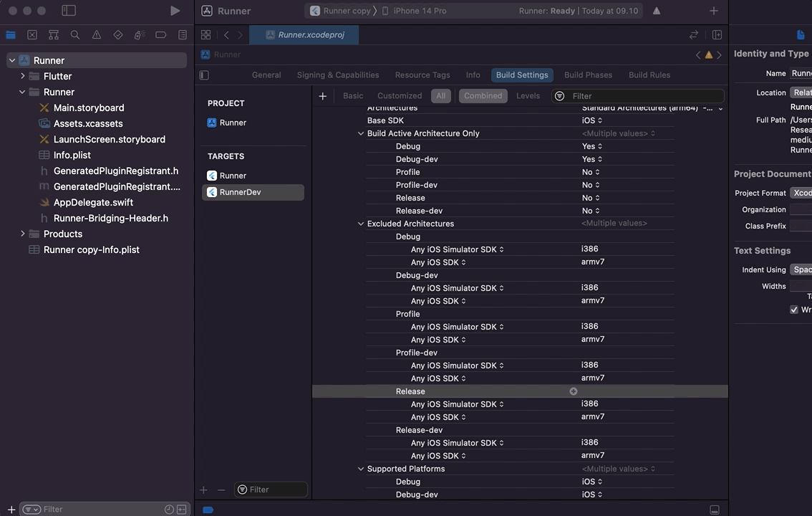Expand the Products folder

[x=22, y=234]
